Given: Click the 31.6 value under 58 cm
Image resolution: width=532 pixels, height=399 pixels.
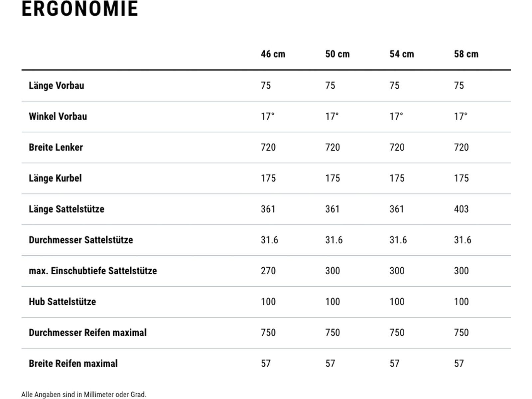Looking at the screenshot, I should click(463, 240).
